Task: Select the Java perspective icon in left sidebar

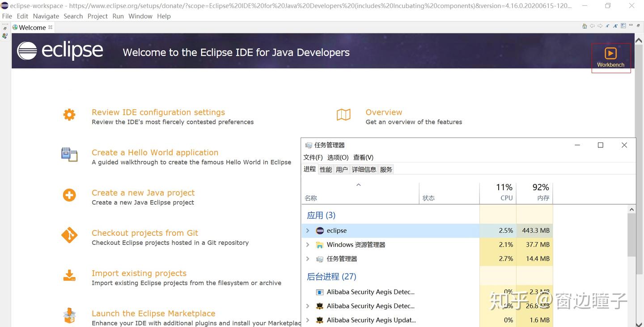Action: [4, 36]
